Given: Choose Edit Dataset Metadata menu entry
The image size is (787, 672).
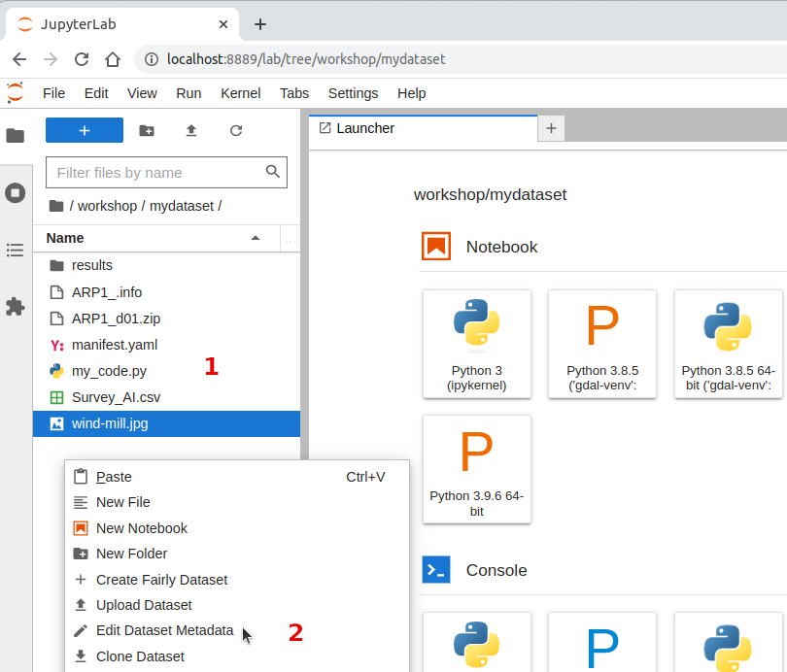Looking at the screenshot, I should [237, 631].
